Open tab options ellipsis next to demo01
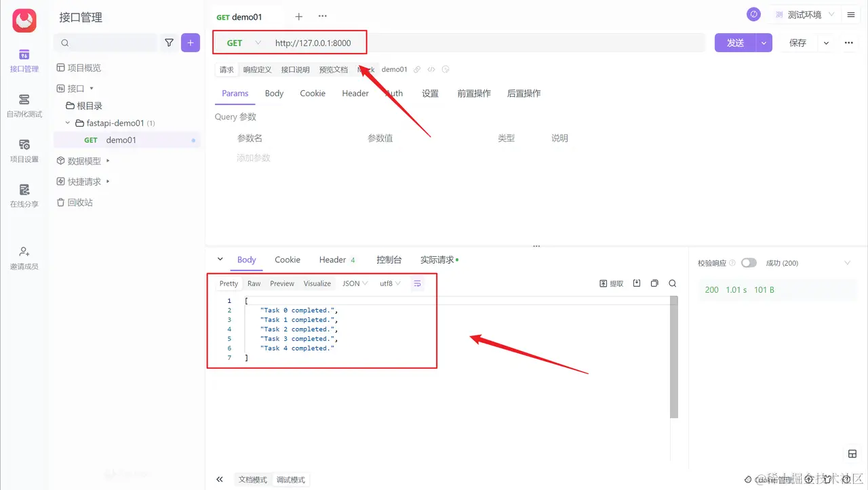 pos(323,16)
